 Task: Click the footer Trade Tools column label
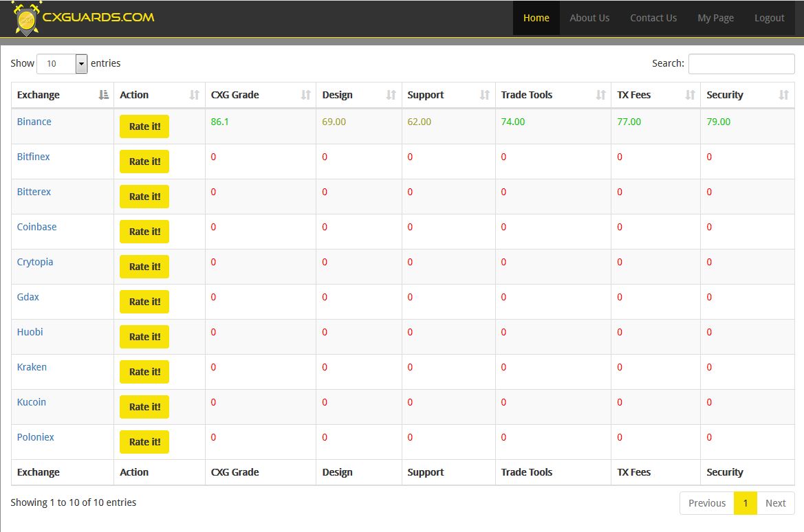[x=527, y=472]
